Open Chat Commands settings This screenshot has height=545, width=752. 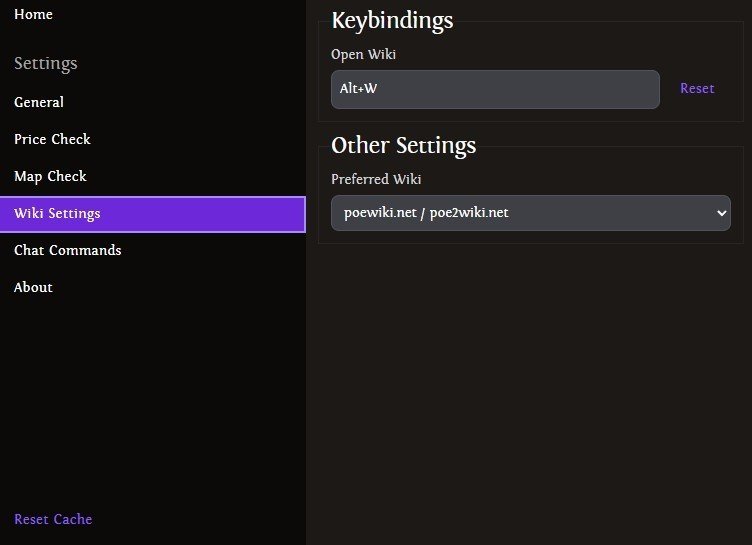(x=68, y=250)
